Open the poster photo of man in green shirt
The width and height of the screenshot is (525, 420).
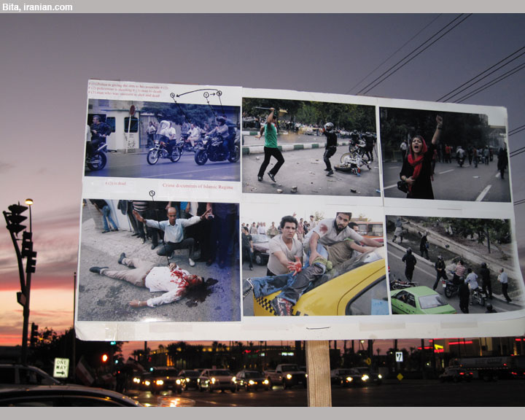(x=311, y=146)
